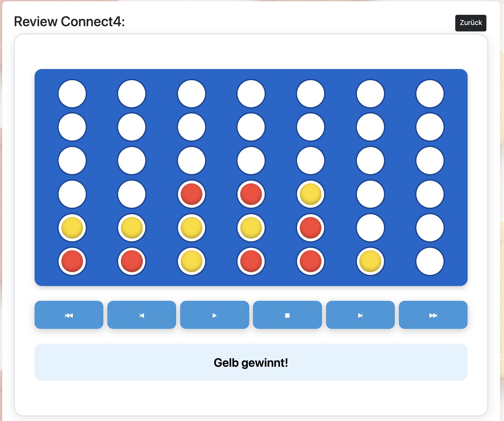
Task: Stop replay with the stop button
Action: coord(287,315)
